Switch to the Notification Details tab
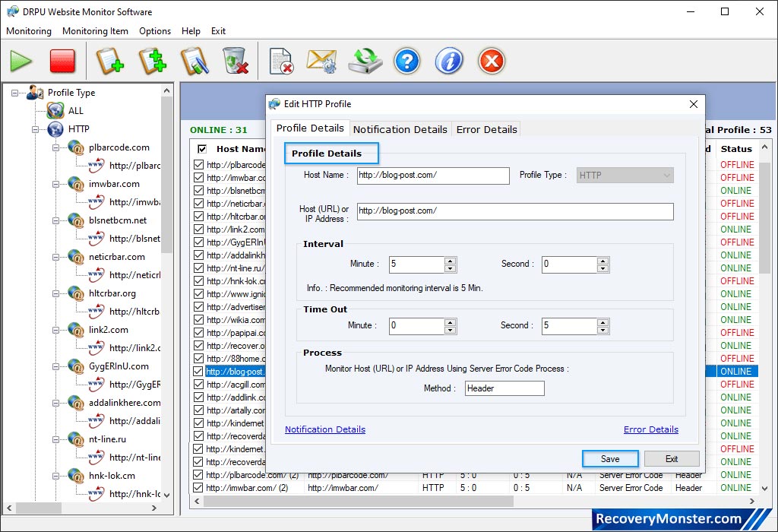 (x=400, y=129)
